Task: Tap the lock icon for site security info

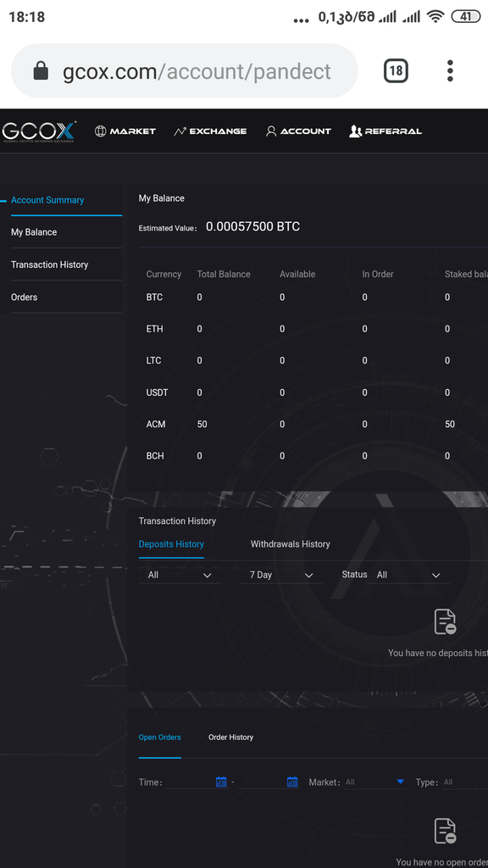Action: tap(41, 71)
